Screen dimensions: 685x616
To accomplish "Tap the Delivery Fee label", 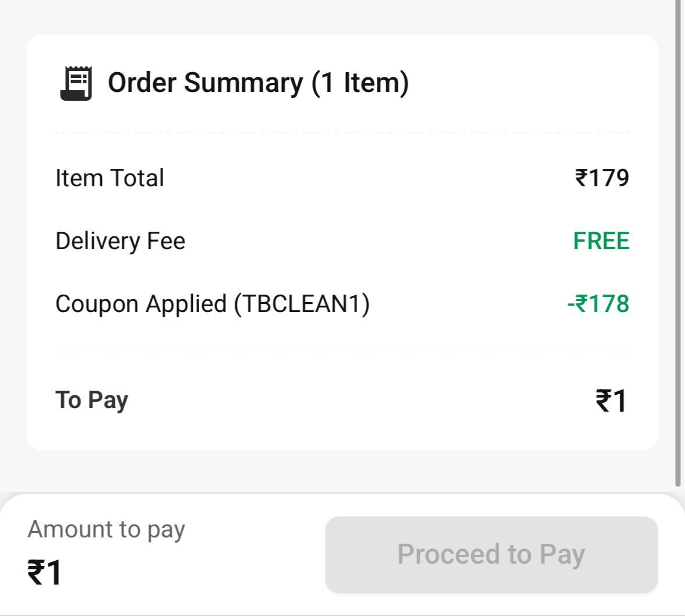I will pos(120,241).
